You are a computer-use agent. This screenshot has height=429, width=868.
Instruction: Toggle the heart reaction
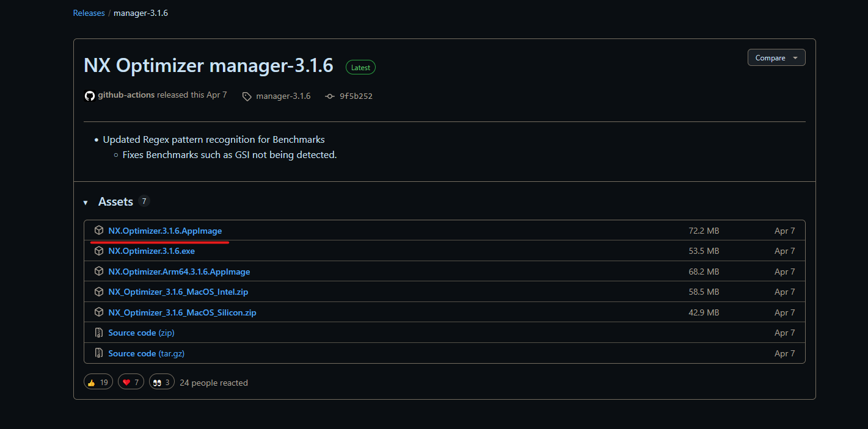point(131,383)
